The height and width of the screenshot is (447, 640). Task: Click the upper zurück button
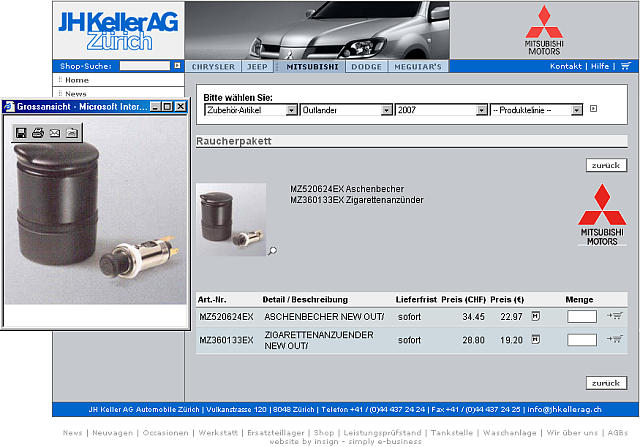click(x=606, y=165)
